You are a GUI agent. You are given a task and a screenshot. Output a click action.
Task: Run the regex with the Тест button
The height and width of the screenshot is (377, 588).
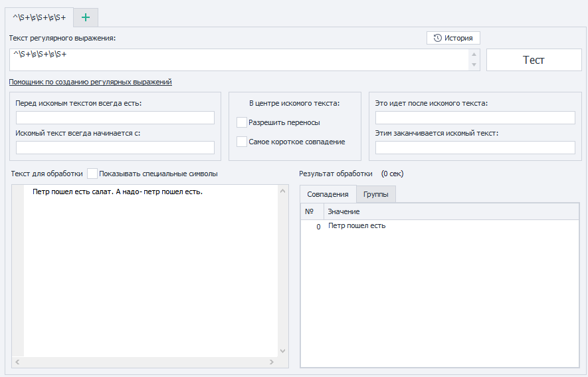pyautogui.click(x=534, y=60)
